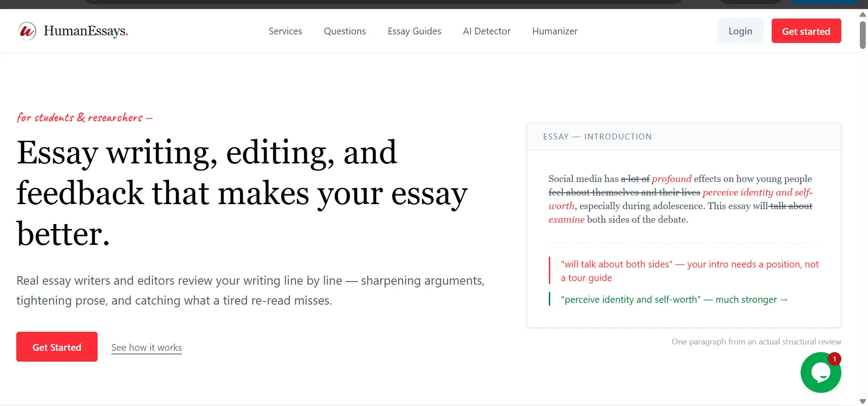Click the inserted word "examine" in the essay
The height and width of the screenshot is (406, 868).
pyautogui.click(x=566, y=220)
